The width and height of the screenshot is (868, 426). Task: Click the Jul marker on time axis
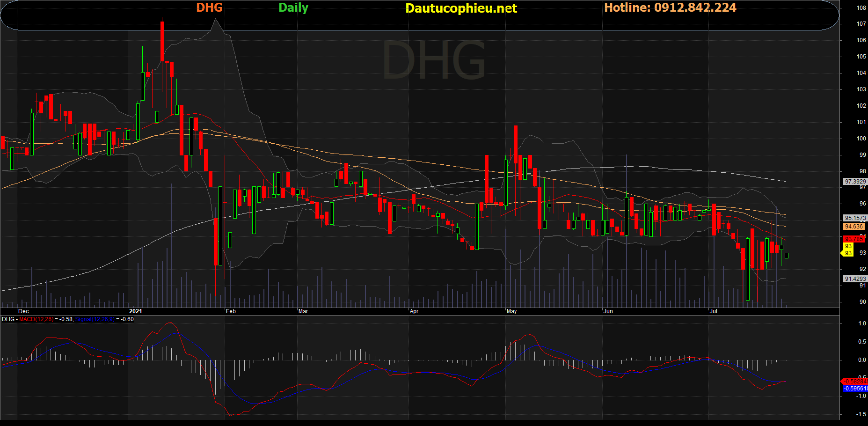(x=713, y=311)
